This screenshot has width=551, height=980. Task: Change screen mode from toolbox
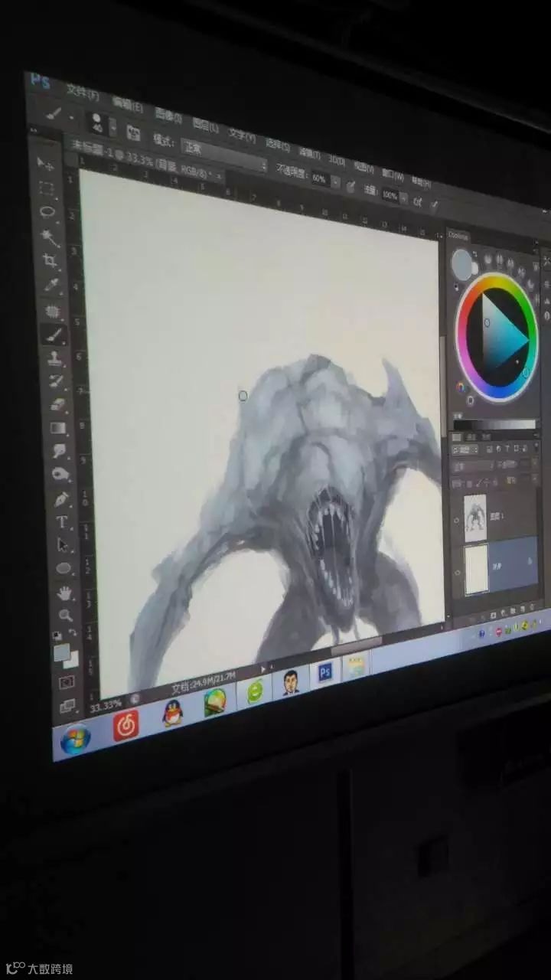68,705
